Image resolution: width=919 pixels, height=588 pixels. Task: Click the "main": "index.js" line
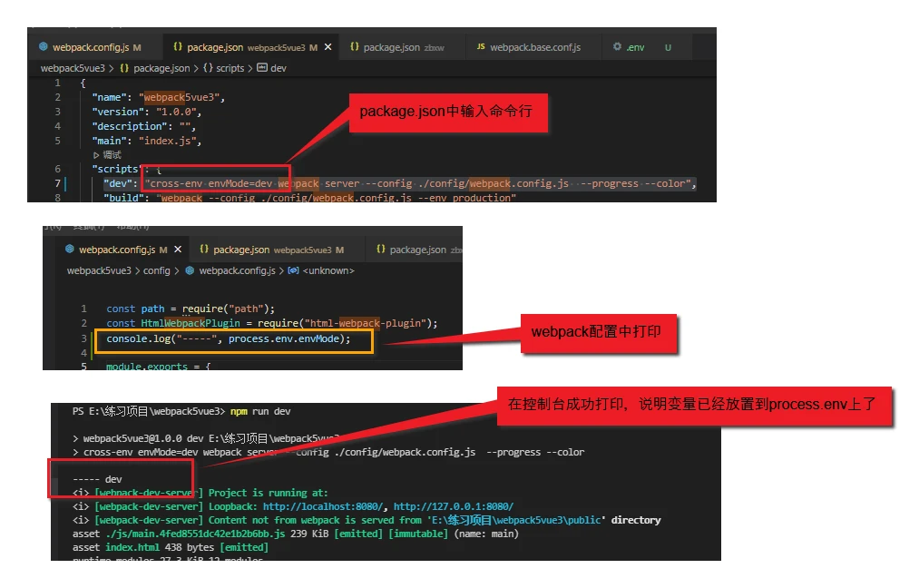[147, 141]
